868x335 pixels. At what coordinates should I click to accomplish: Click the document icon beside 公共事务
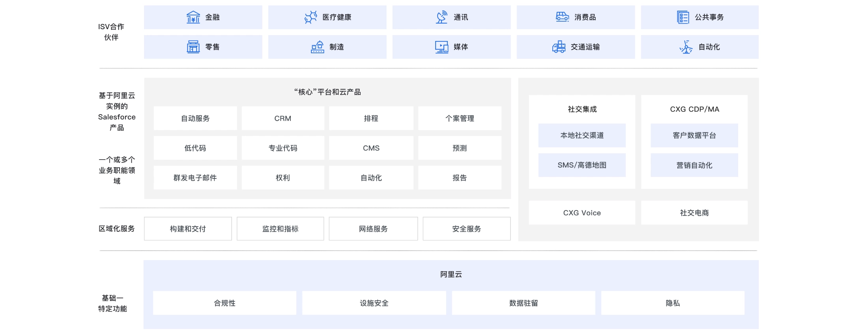[683, 17]
